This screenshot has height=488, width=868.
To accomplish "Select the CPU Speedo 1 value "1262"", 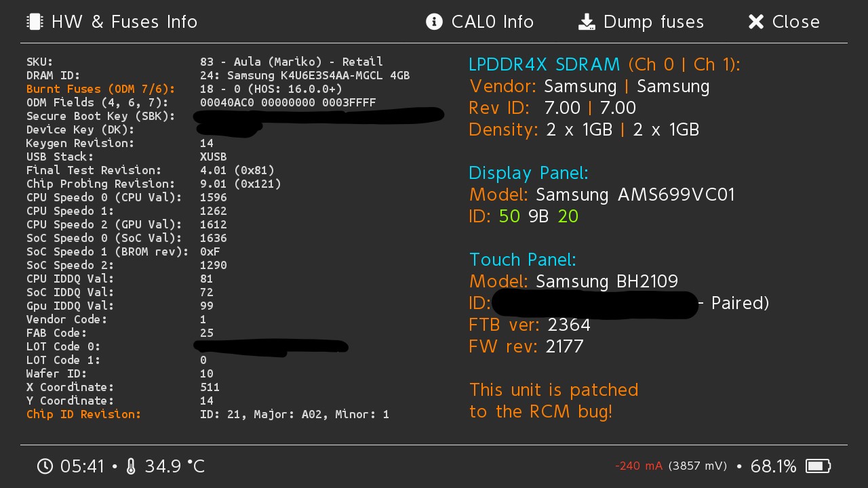I will point(214,211).
